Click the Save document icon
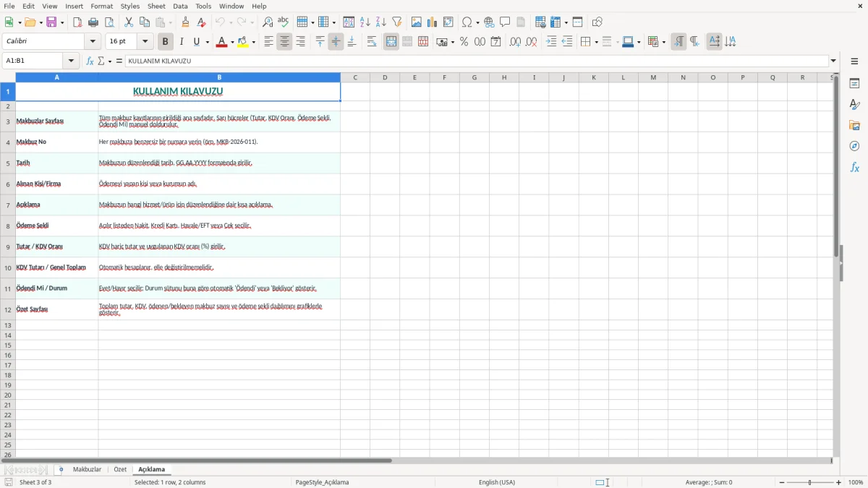The height and width of the screenshot is (488, 868). [x=51, y=22]
